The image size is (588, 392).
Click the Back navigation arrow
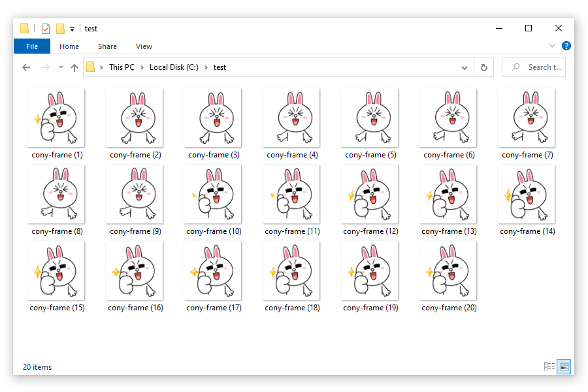click(26, 67)
